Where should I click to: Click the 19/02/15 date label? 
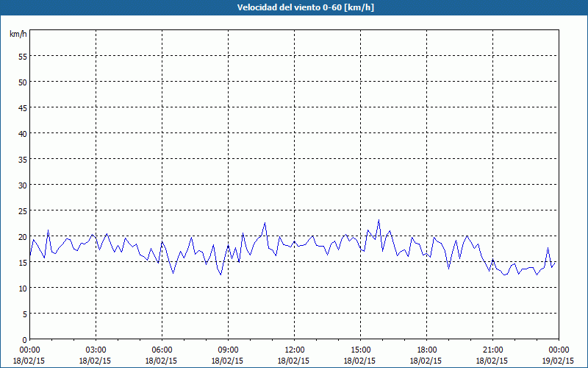pos(558,361)
